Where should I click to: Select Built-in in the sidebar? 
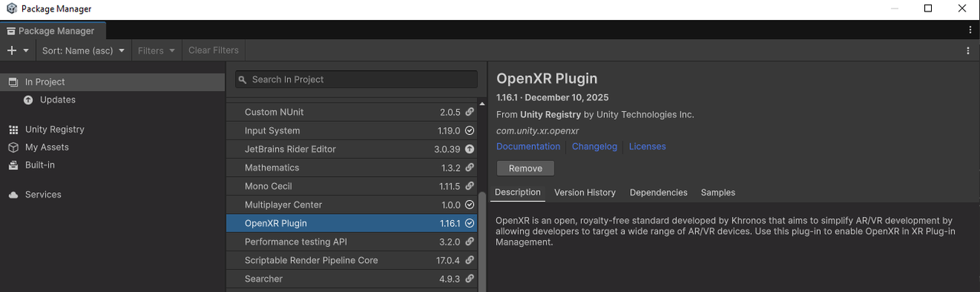coord(113,165)
